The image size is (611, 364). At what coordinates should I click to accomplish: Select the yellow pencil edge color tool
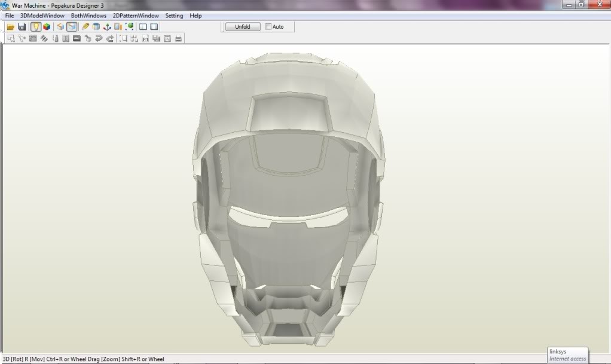pyautogui.click(x=85, y=27)
